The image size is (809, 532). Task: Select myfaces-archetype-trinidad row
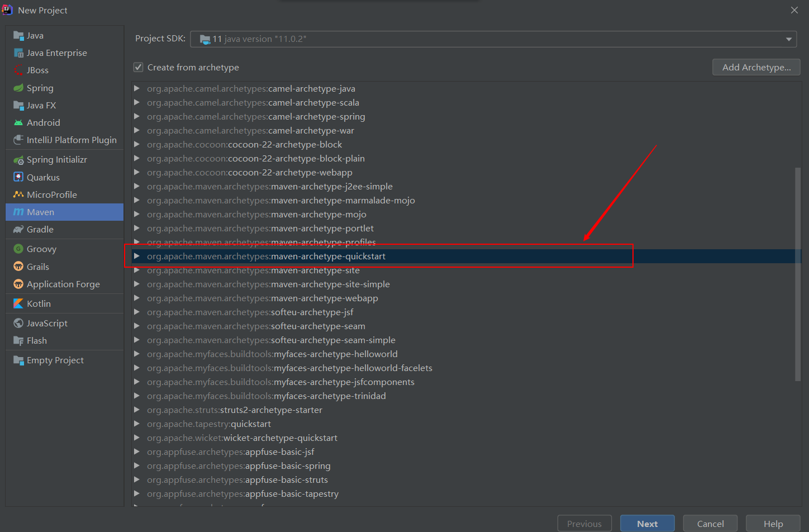467,396
